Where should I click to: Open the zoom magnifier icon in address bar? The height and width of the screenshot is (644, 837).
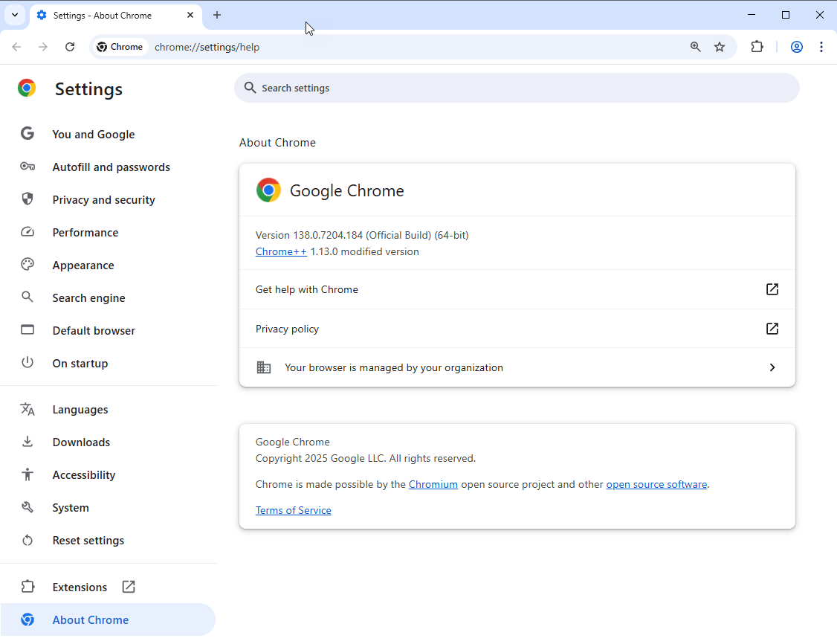pos(695,47)
